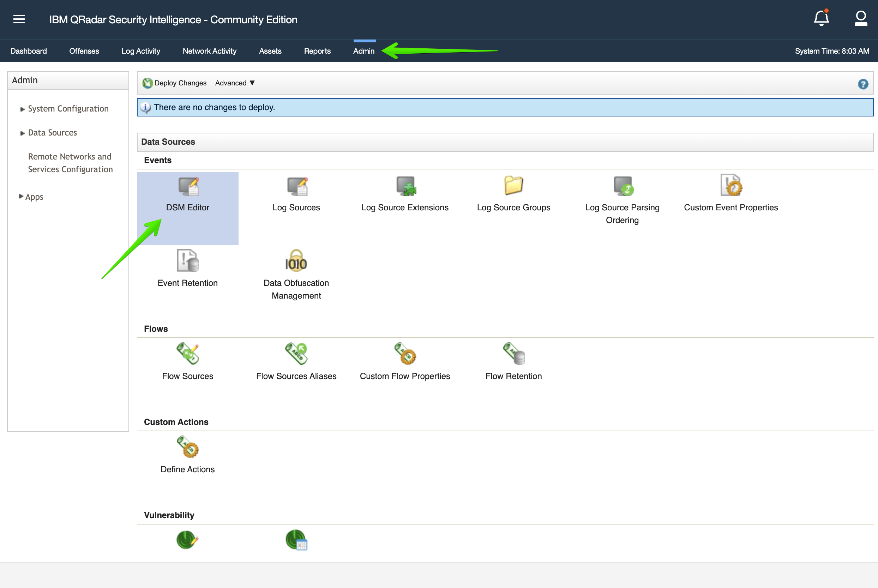Viewport: 878px width, 588px height.
Task: Open Log Source Extensions icon
Action: (406, 186)
